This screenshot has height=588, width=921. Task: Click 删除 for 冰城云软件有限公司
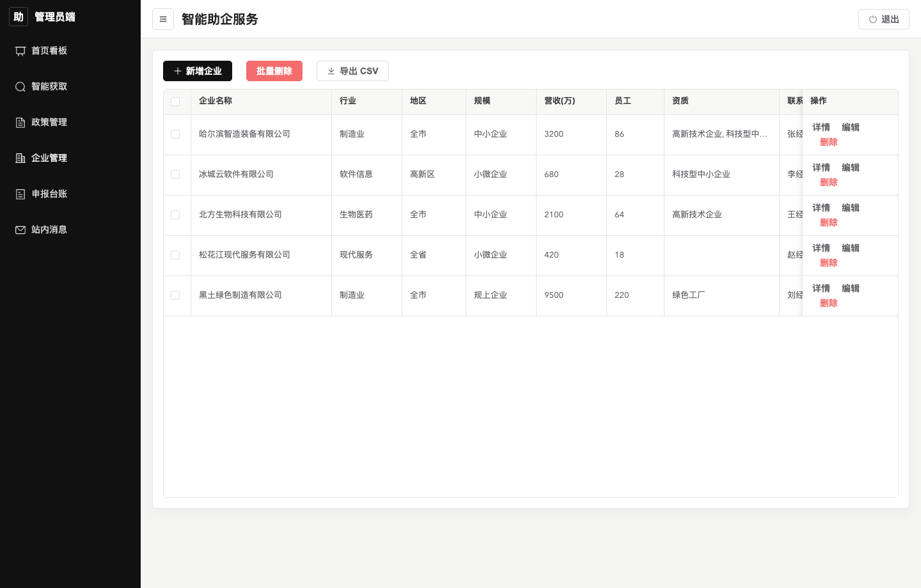pyautogui.click(x=829, y=182)
